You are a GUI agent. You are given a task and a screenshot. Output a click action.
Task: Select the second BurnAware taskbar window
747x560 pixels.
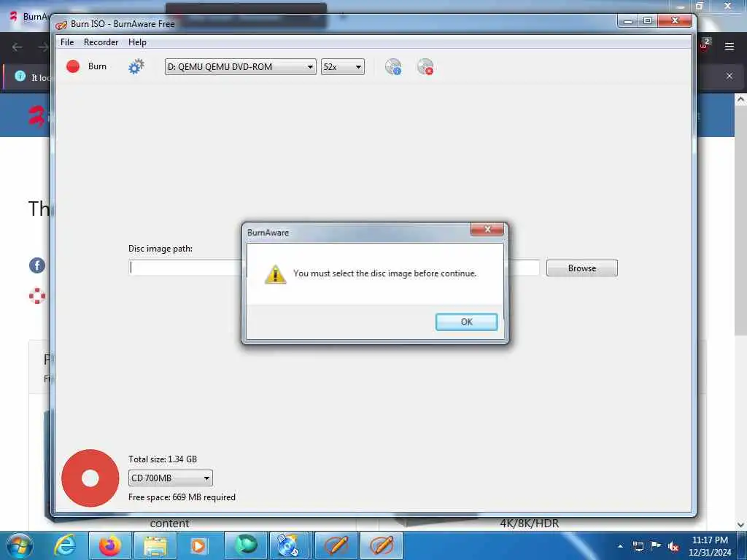pos(381,545)
